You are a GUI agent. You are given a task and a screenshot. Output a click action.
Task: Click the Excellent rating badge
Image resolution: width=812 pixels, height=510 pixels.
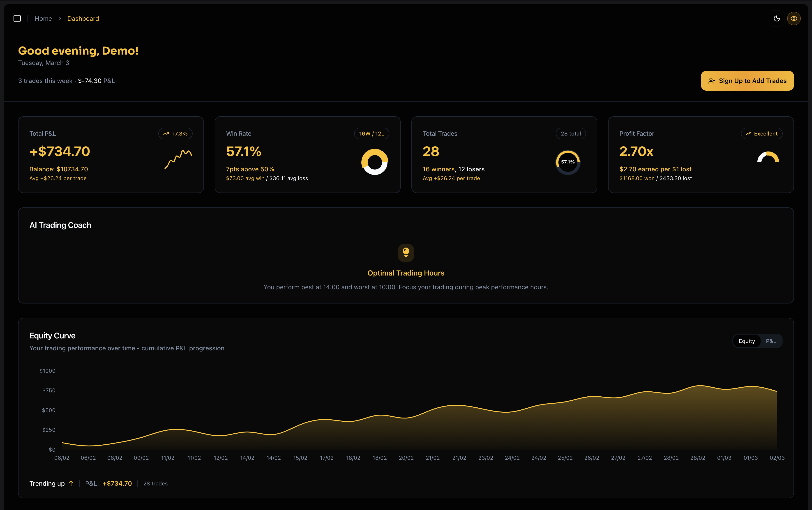761,133
